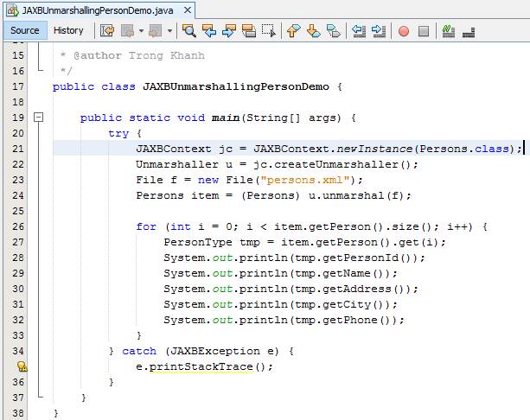
Task: Click the Java file icon in the tab
Action: [x=13, y=10]
